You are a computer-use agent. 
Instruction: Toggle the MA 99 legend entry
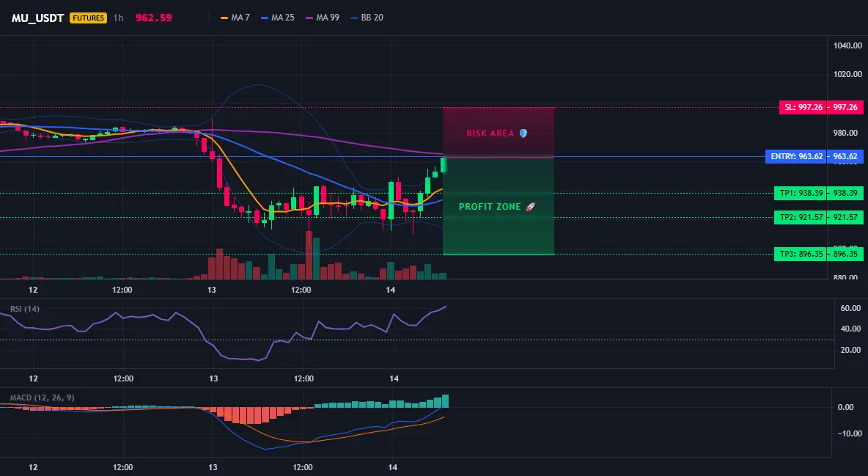click(x=322, y=18)
